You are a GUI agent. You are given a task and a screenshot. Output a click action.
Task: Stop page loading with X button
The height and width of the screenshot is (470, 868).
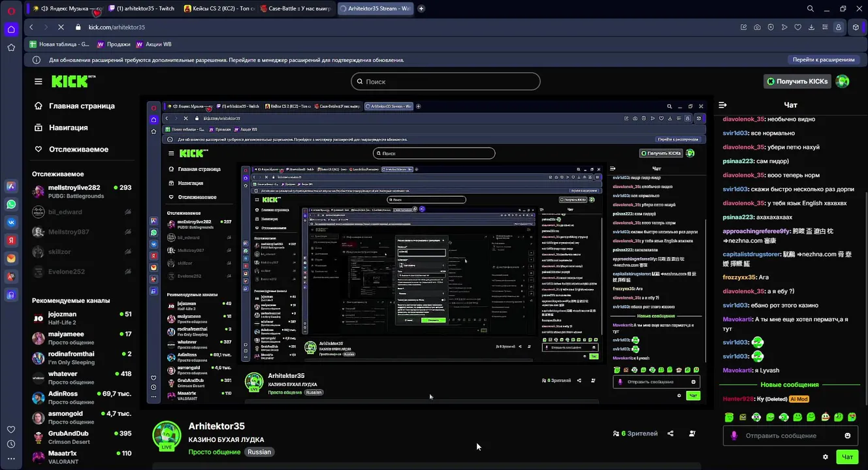click(60, 27)
